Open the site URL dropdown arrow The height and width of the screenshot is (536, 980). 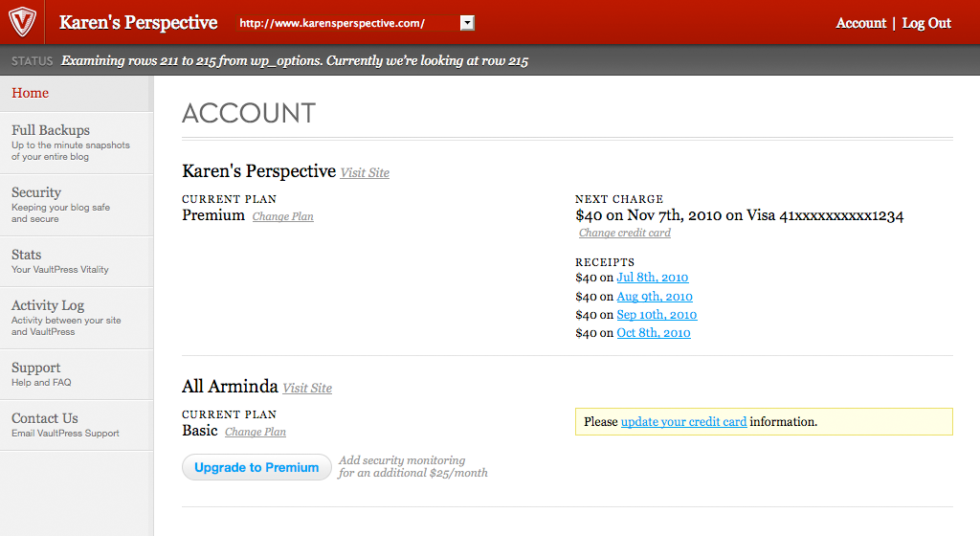click(467, 23)
